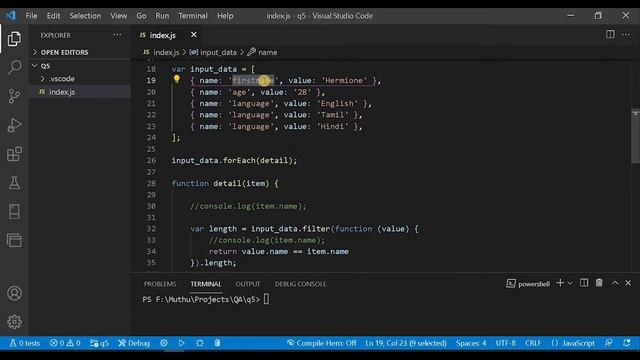Click the Visual Studio Code logo icon

point(11,16)
